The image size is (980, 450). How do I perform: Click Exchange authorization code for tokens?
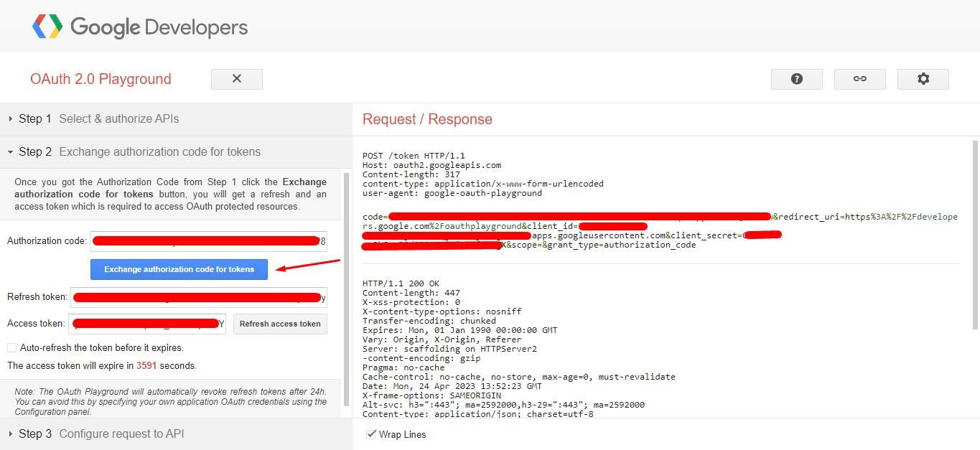click(179, 269)
